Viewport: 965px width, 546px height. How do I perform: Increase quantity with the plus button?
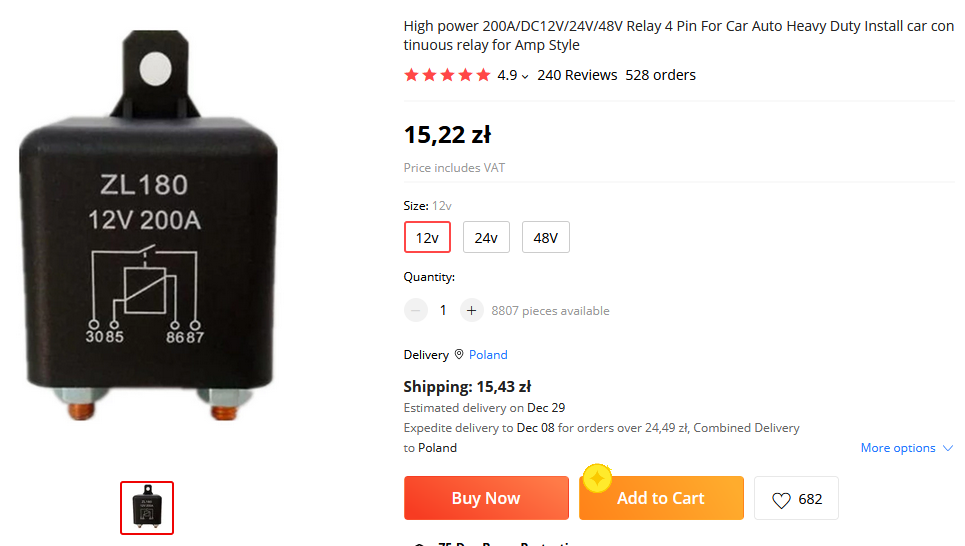472,311
